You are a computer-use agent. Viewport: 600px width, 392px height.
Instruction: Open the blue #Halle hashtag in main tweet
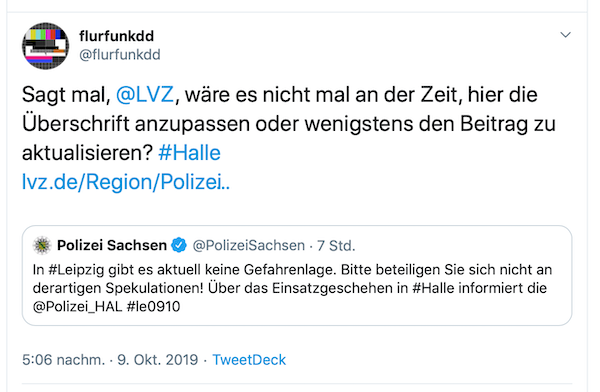pyautogui.click(x=189, y=153)
